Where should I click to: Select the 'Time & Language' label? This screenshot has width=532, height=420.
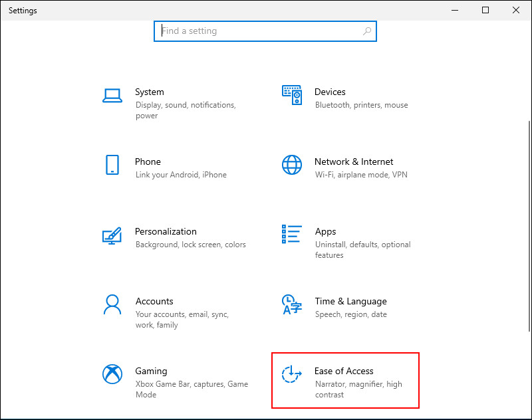point(350,301)
